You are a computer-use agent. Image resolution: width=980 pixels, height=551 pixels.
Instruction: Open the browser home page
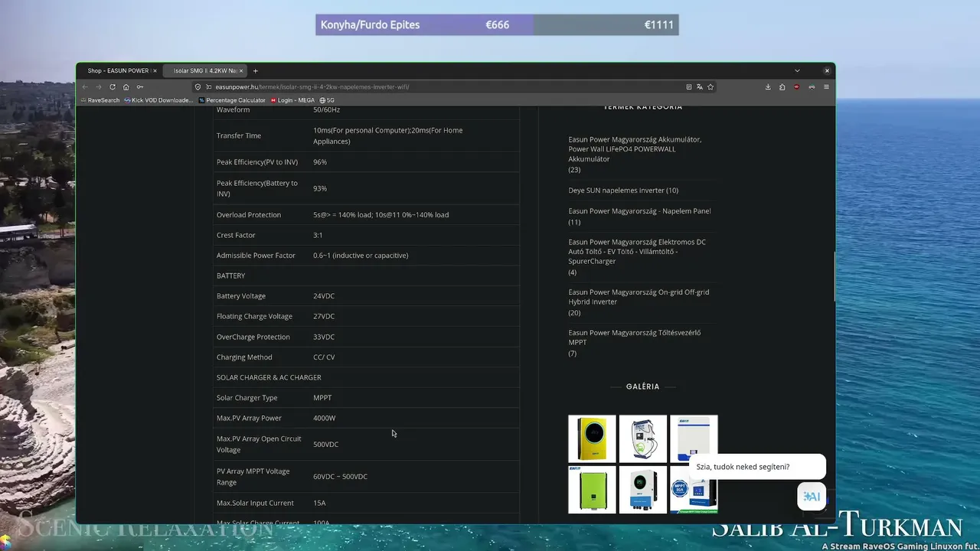(x=126, y=87)
